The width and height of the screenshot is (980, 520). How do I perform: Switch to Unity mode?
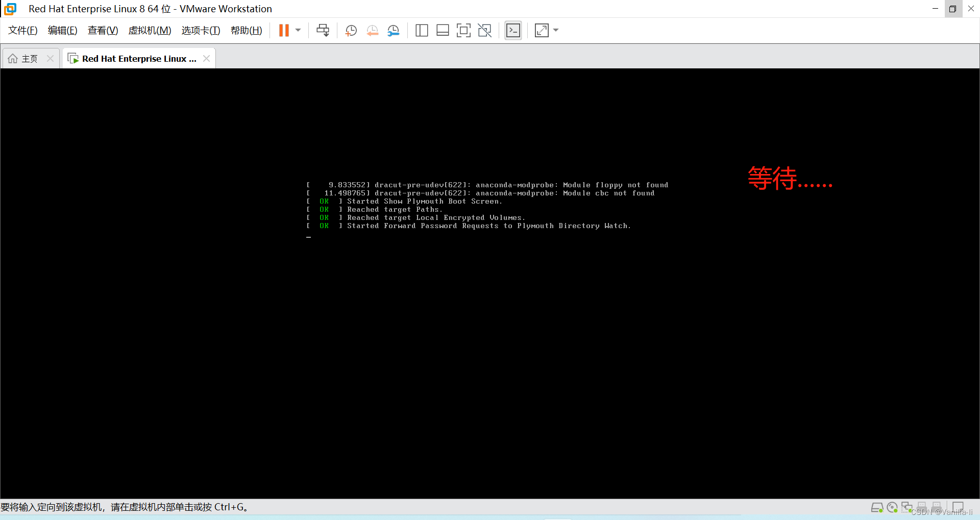[485, 31]
